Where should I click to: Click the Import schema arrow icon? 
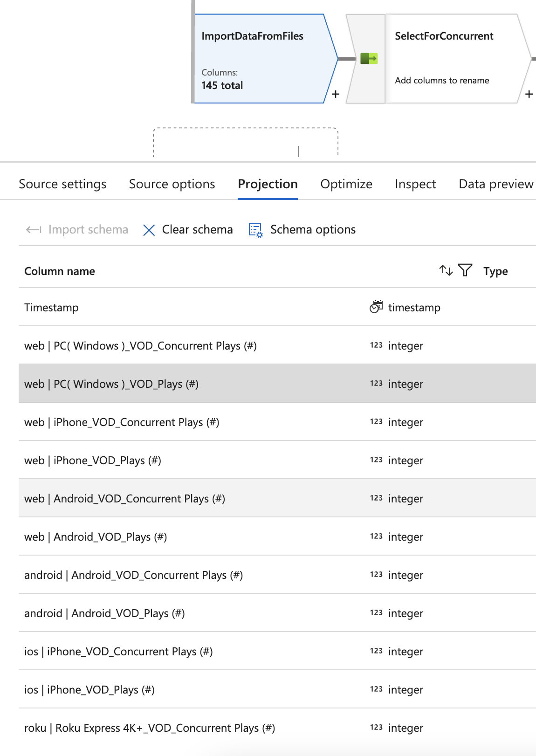(x=34, y=230)
